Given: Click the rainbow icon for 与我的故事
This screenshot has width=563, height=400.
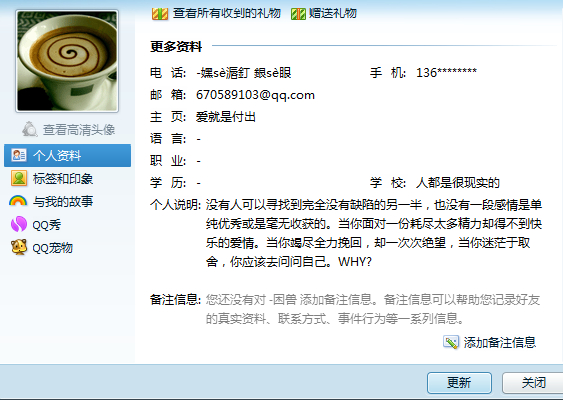Looking at the screenshot, I should [18, 201].
